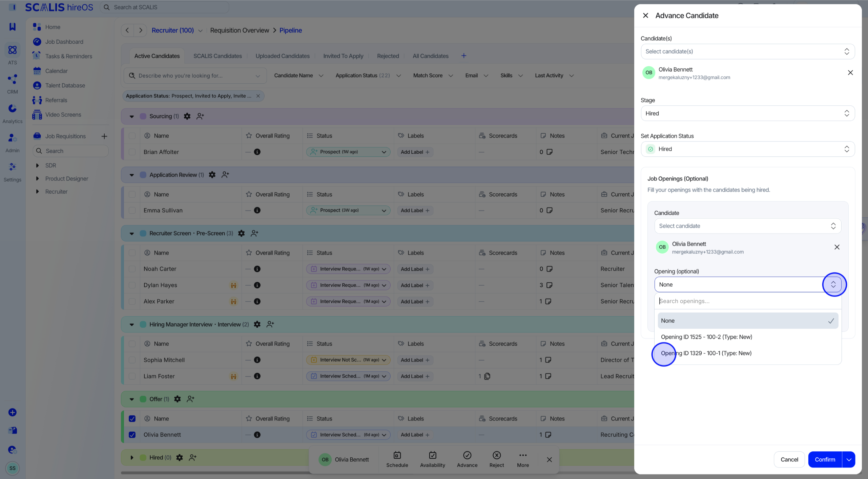Open the Confirm button split arrow
This screenshot has width=868, height=479.
pos(849,460)
